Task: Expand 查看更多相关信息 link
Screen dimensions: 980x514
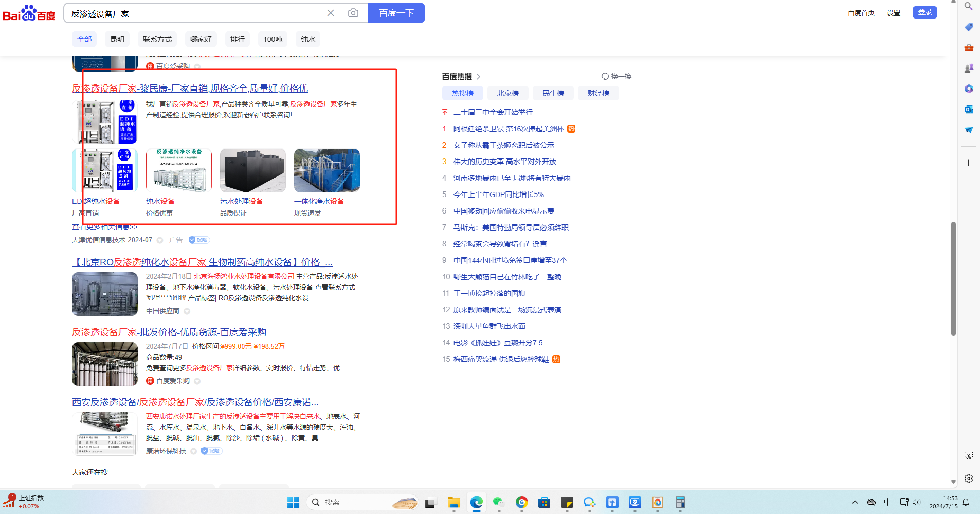Action: coord(105,227)
